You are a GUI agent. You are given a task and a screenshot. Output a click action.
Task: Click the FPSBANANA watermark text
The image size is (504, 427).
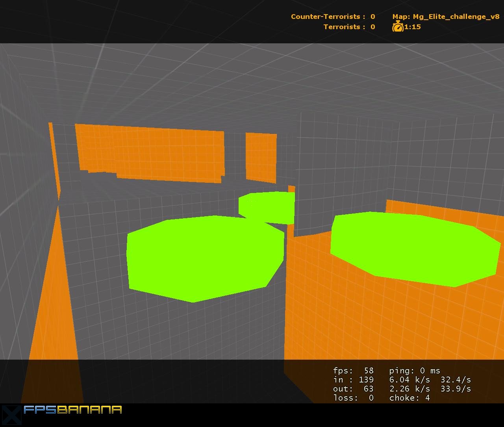73,410
